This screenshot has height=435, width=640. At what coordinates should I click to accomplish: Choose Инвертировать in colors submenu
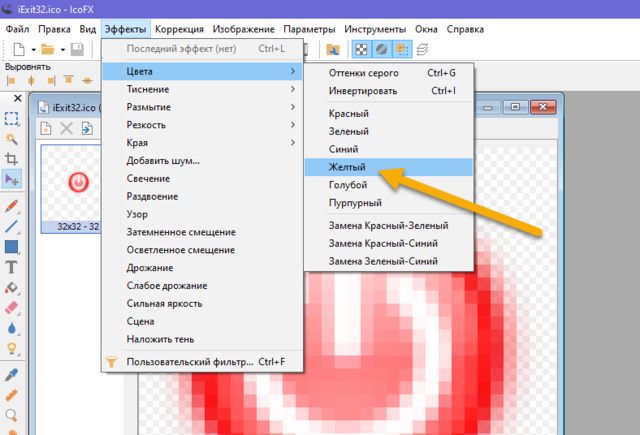389,91
